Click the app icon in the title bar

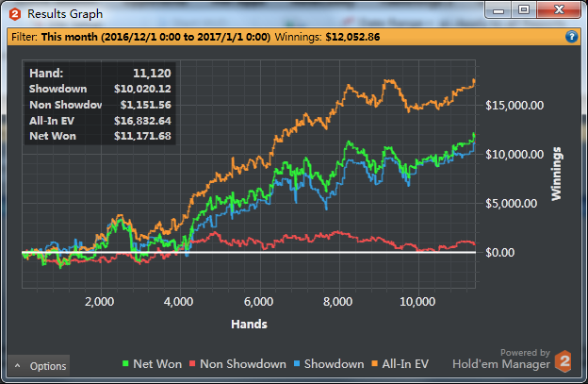pos(13,14)
